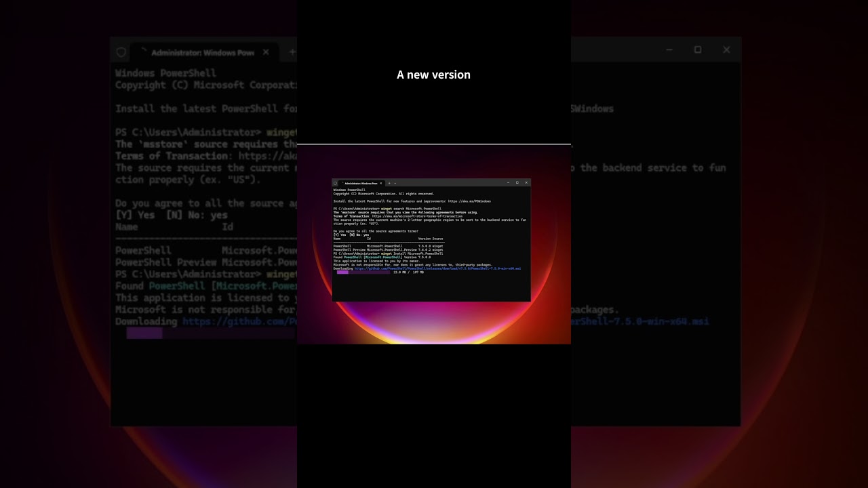The height and width of the screenshot is (488, 868).
Task: Open a new tab in the small terminal
Action: (x=389, y=183)
